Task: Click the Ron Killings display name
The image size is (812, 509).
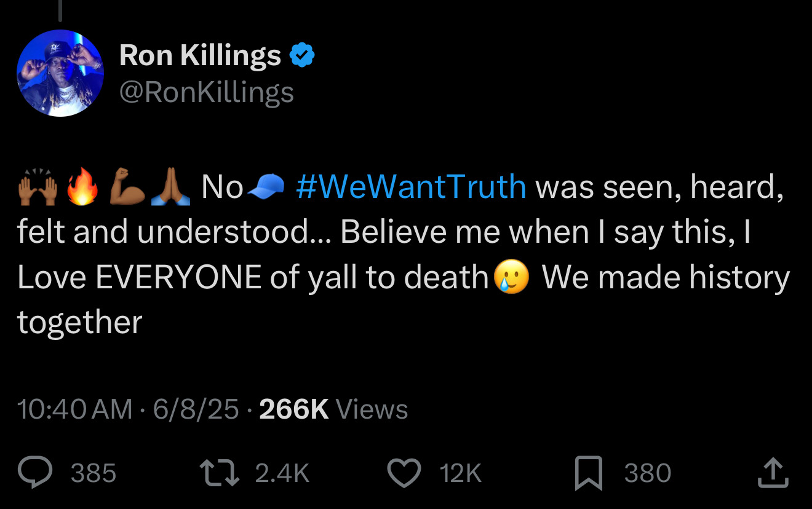Action: (x=200, y=55)
